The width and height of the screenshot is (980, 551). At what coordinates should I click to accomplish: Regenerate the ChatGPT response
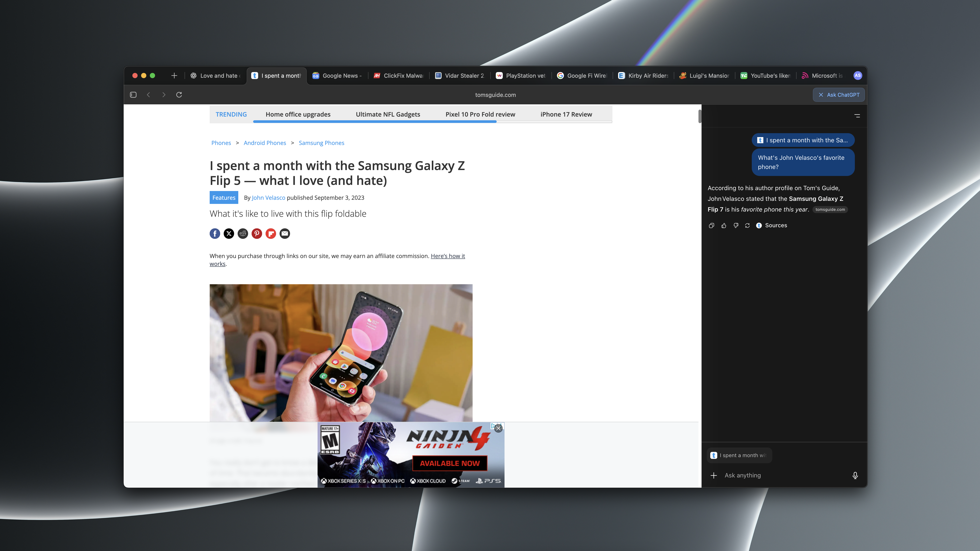pos(747,226)
